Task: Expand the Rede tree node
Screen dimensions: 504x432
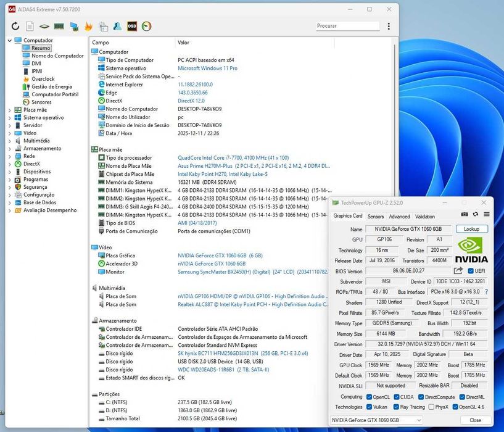Action: pyautogui.click(x=10, y=156)
